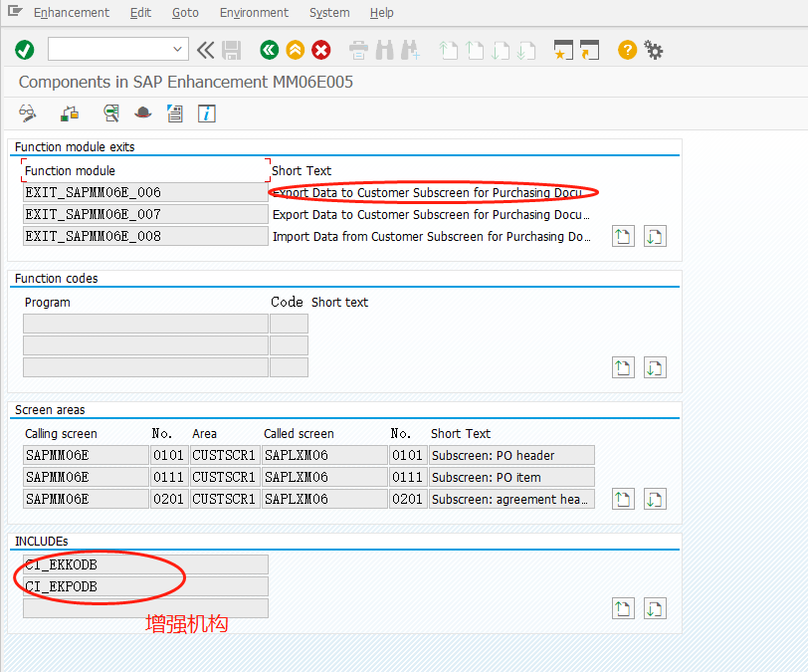Click the Other Object icon in application toolbar
The image size is (808, 672).
[x=70, y=112]
